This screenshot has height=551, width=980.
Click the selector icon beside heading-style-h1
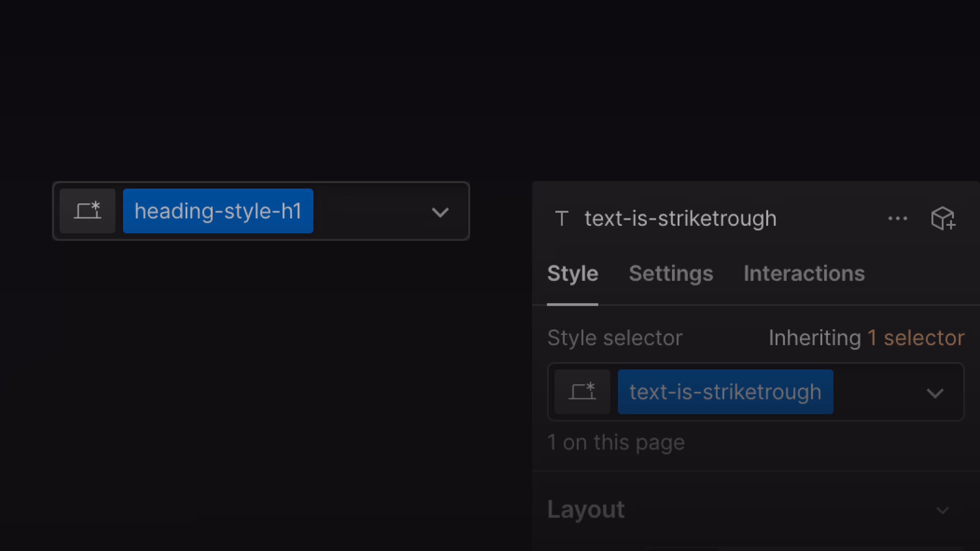[x=87, y=211]
